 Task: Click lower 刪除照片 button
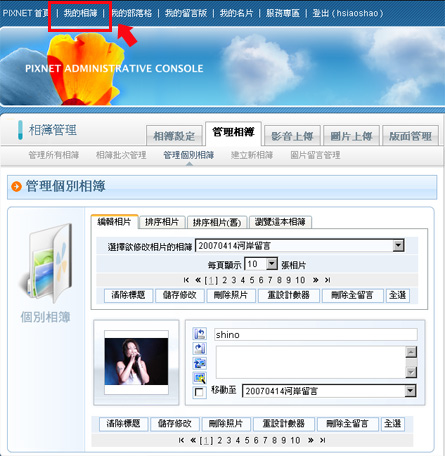(x=226, y=424)
